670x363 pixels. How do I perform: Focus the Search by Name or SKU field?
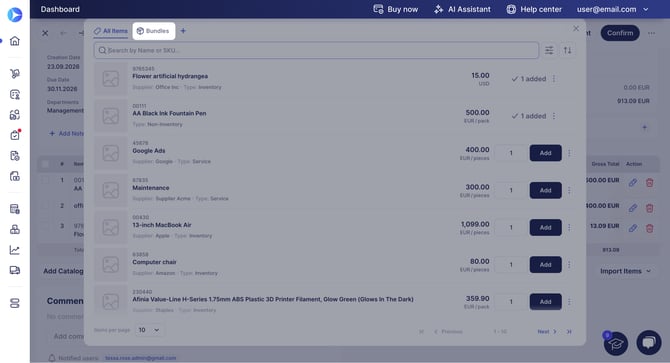point(316,50)
